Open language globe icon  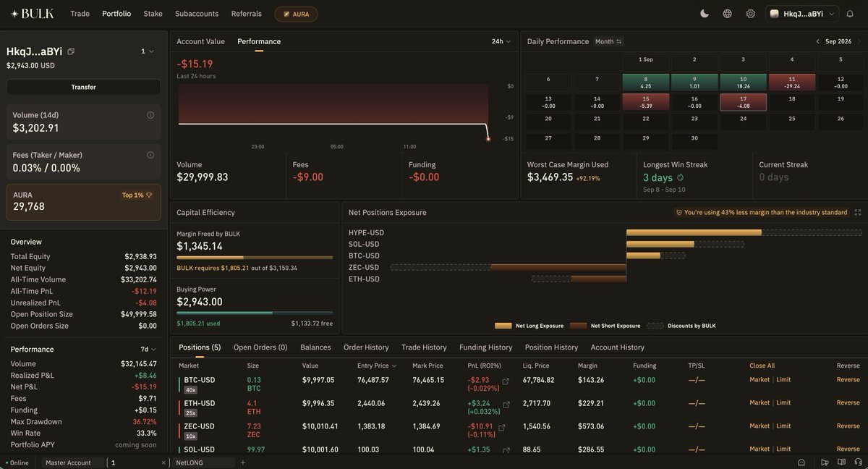click(727, 14)
